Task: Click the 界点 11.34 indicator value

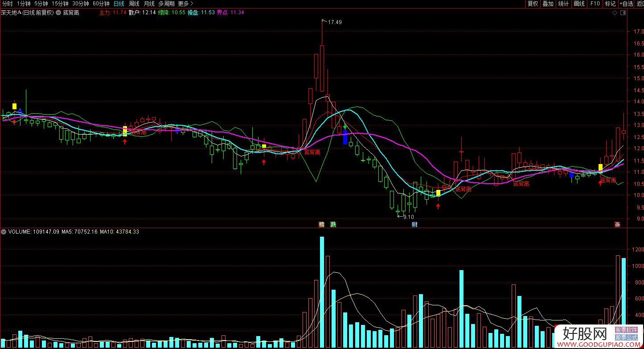Action: [230, 12]
